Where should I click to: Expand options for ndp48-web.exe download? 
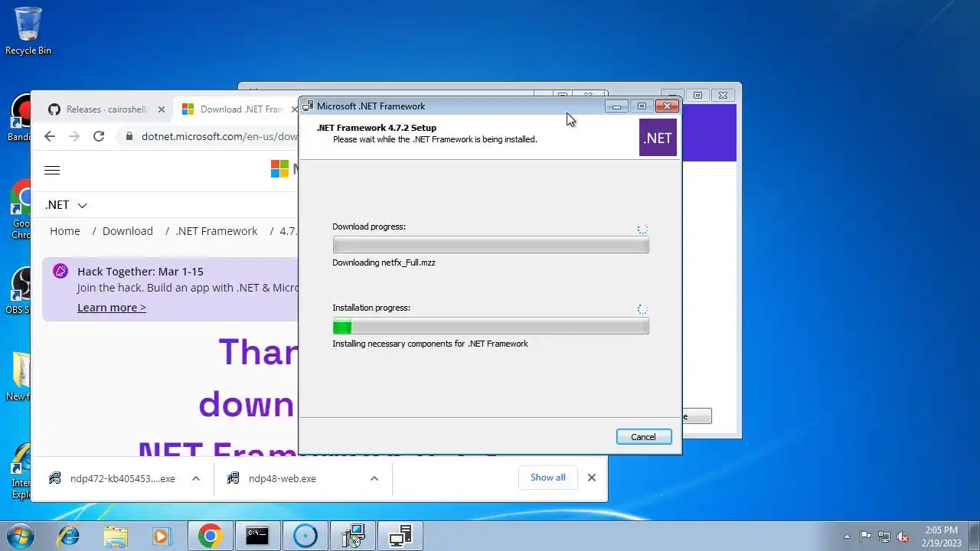coord(374,478)
